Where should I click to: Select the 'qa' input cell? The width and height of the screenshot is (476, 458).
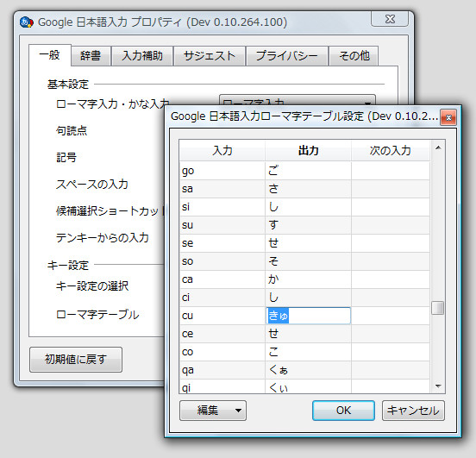(222, 370)
